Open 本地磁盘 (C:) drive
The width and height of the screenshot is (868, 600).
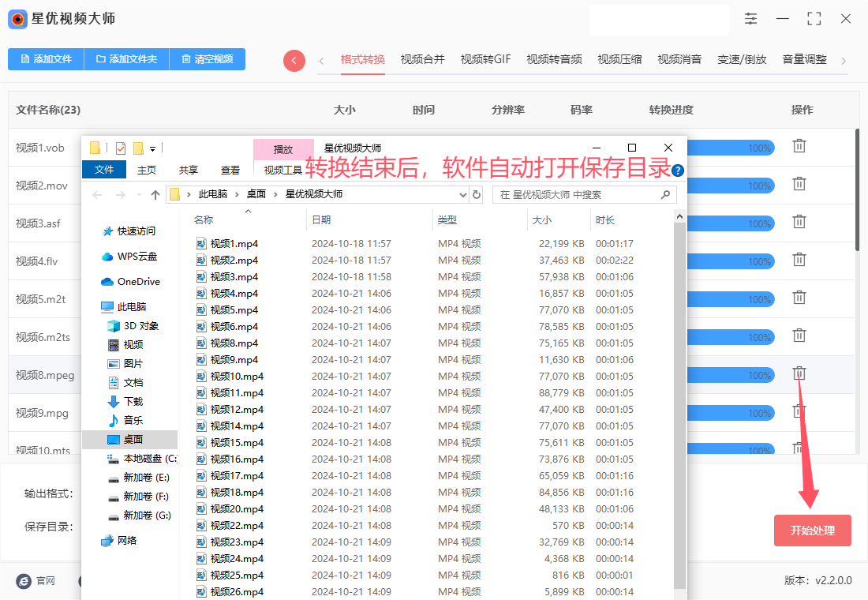tap(142, 458)
